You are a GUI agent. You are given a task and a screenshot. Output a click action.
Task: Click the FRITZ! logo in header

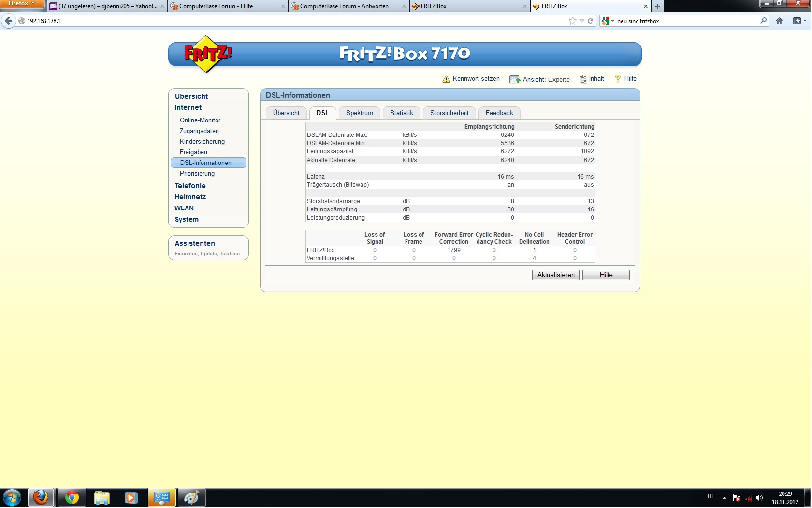tap(208, 54)
